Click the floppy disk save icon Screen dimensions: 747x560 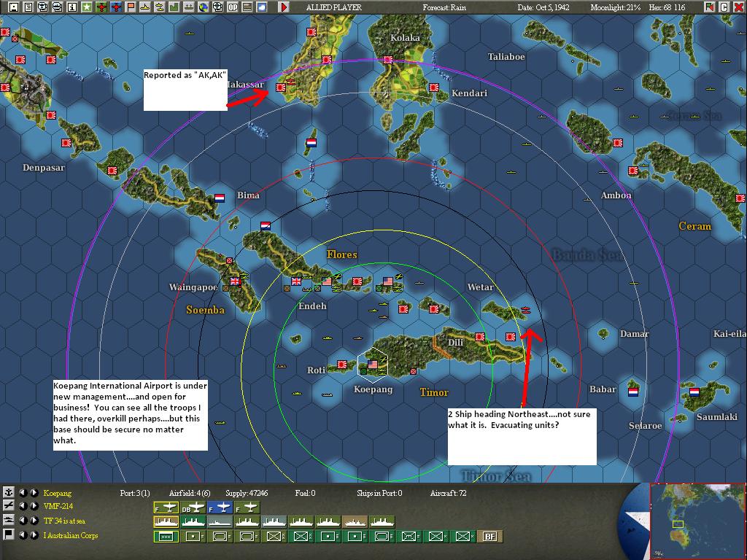[14, 7]
